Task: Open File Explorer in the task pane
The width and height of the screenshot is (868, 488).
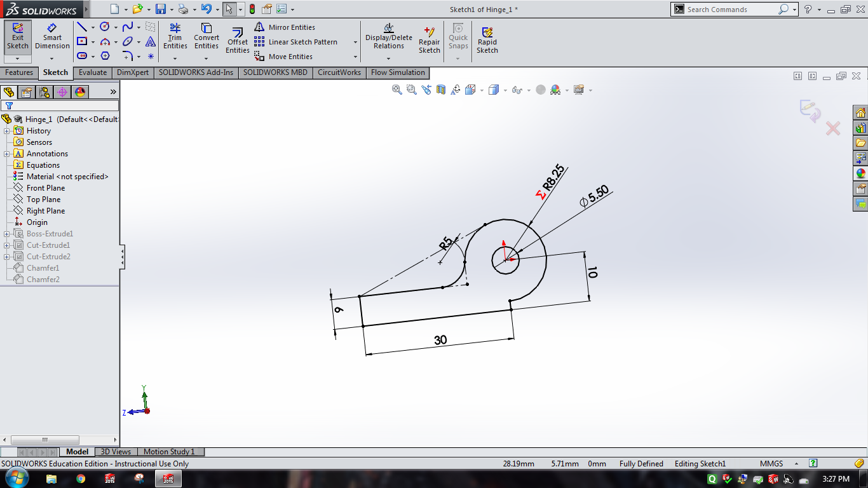Action: point(861,143)
